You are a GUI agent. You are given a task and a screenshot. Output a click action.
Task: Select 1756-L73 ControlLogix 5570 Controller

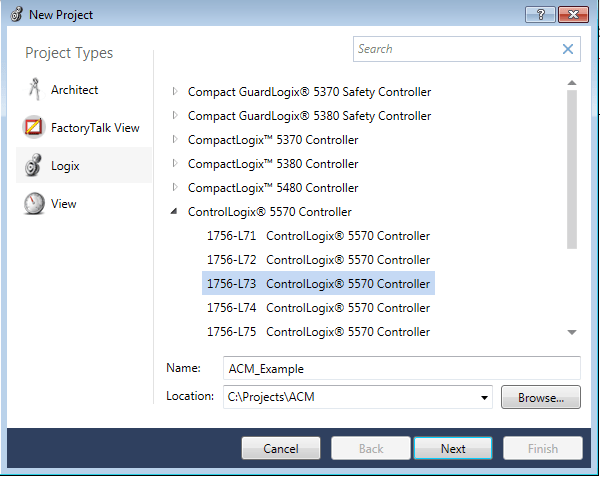(318, 283)
